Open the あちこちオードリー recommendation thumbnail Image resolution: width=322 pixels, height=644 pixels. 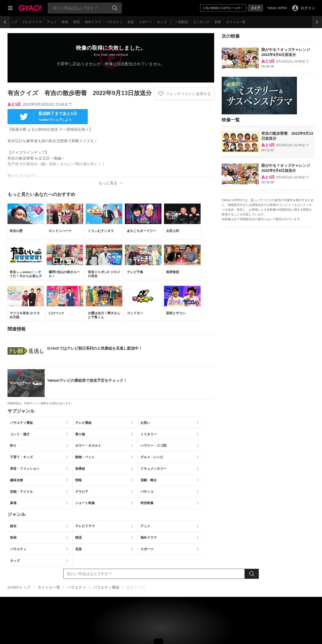click(x=143, y=214)
